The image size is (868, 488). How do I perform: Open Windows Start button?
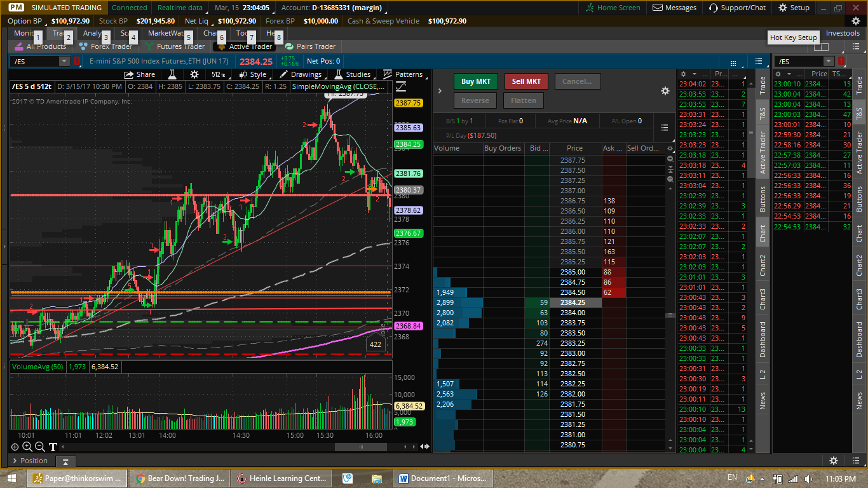click(x=11, y=478)
